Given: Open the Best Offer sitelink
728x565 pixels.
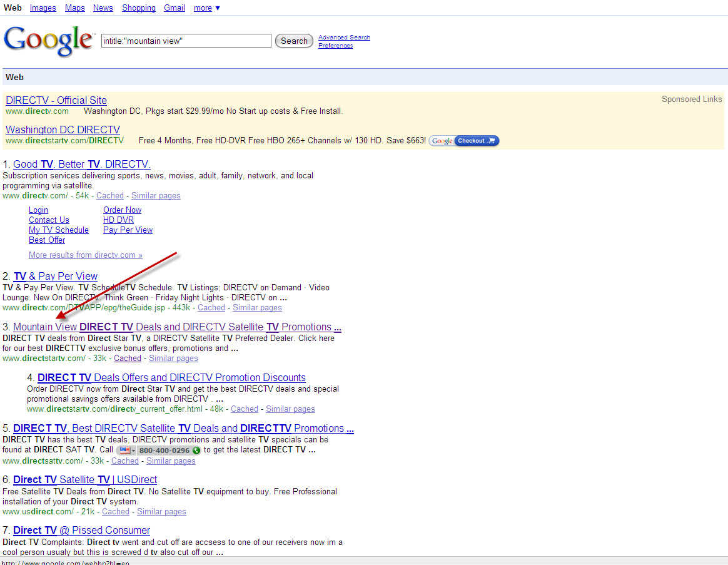Looking at the screenshot, I should (x=47, y=240).
